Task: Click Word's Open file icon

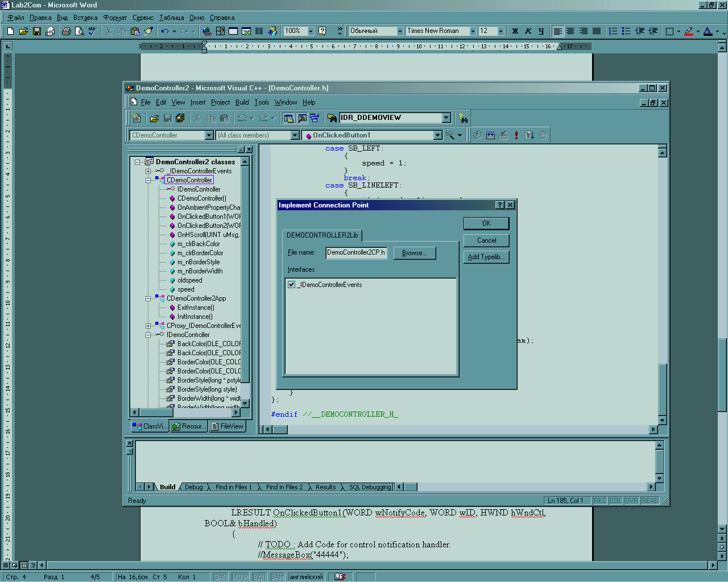Action: click(23, 31)
